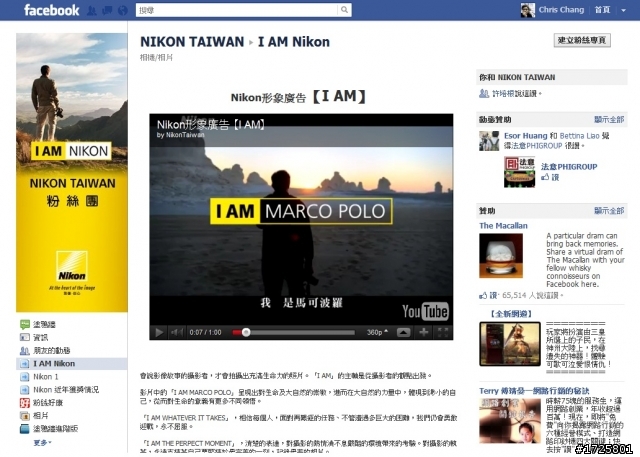Open the 360p quality dropdown

point(378,333)
